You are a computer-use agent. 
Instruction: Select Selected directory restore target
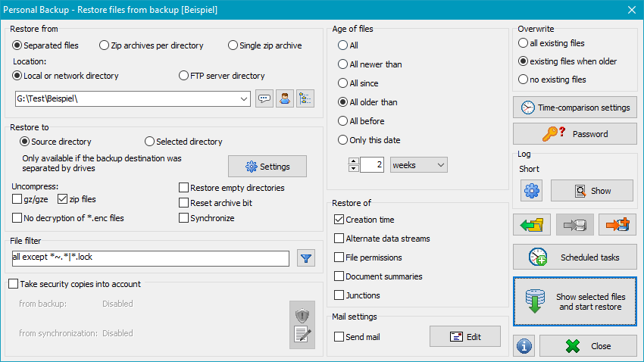(x=183, y=142)
